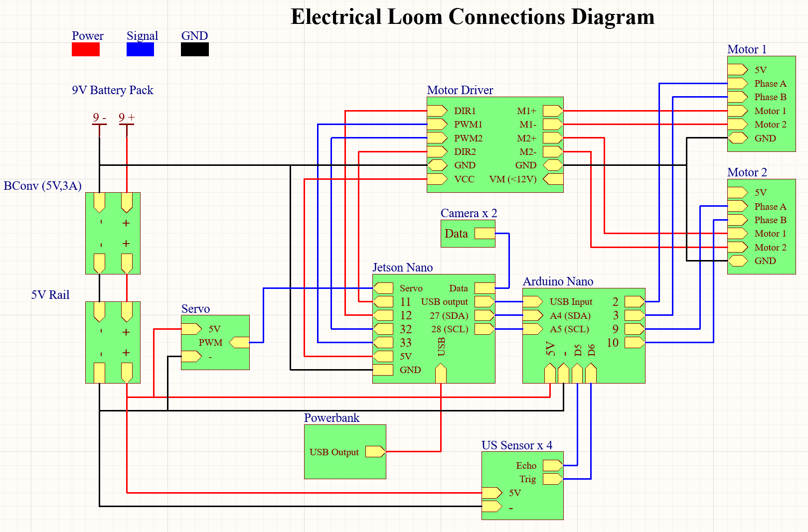This screenshot has width=808, height=532.
Task: Select pin 3 port on Arduino Nano
Action: (x=635, y=315)
